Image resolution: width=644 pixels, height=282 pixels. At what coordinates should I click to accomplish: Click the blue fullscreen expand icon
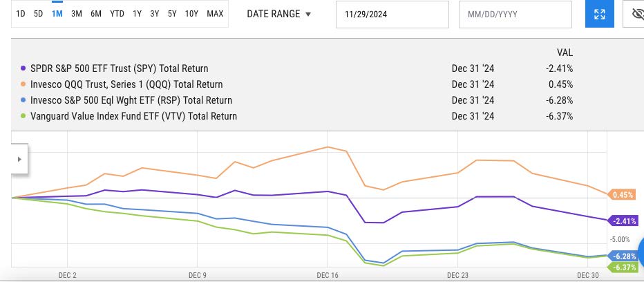tap(600, 15)
